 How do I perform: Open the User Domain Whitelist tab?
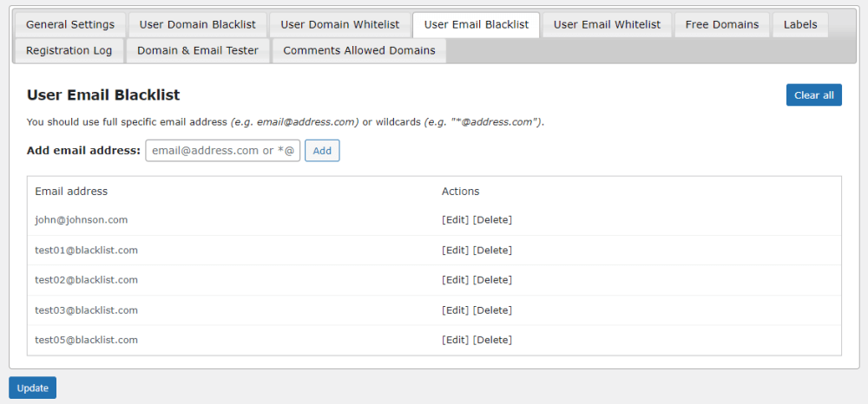(x=339, y=24)
